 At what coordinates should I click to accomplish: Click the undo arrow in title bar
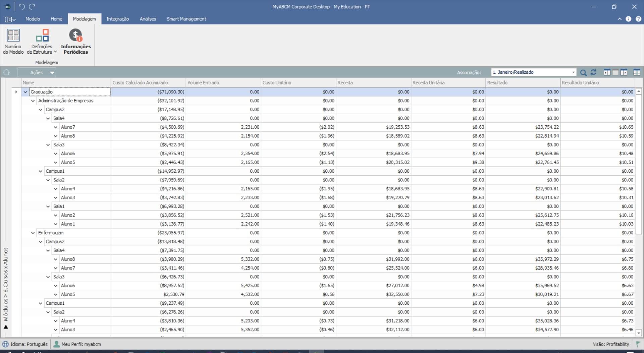point(21,6)
